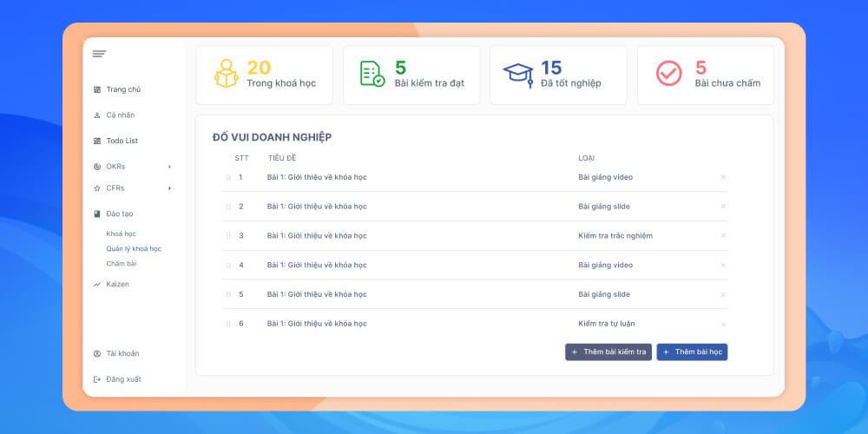
Task: Click the Bài chưa chấm label
Action: 728,83
